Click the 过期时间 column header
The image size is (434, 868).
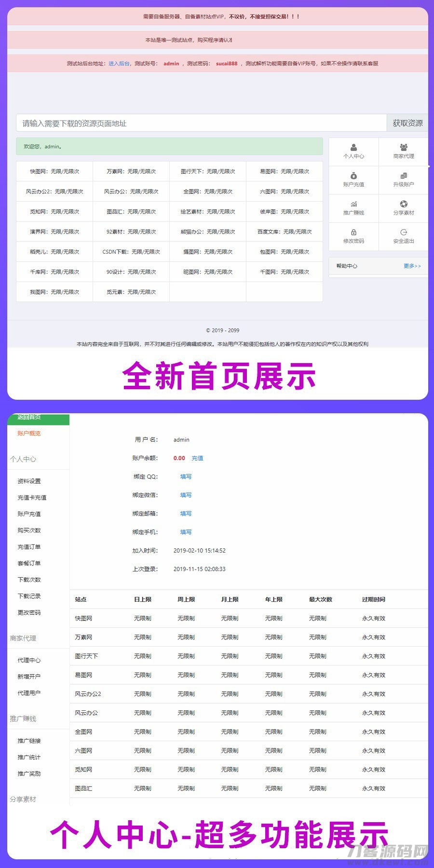click(x=374, y=599)
